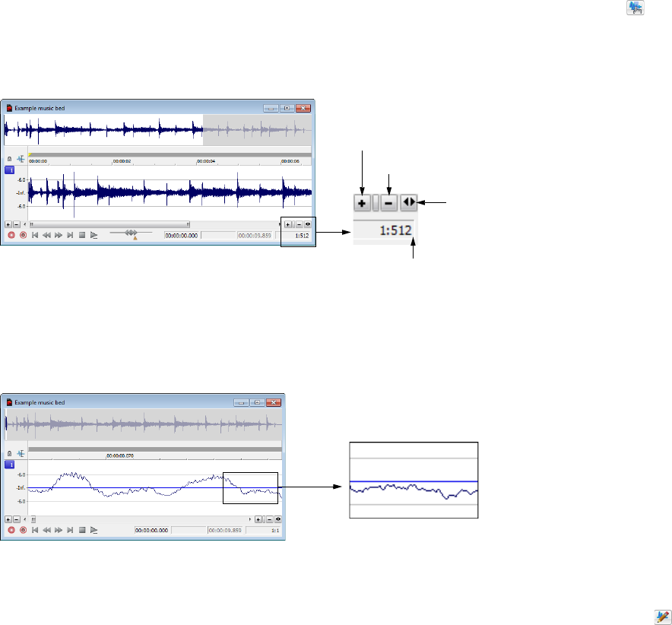
Task: Click the 00:00:00.000 position field in upper window
Action: tap(182, 236)
